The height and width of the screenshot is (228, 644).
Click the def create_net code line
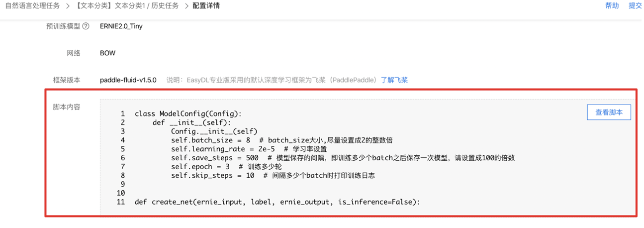pos(277,202)
